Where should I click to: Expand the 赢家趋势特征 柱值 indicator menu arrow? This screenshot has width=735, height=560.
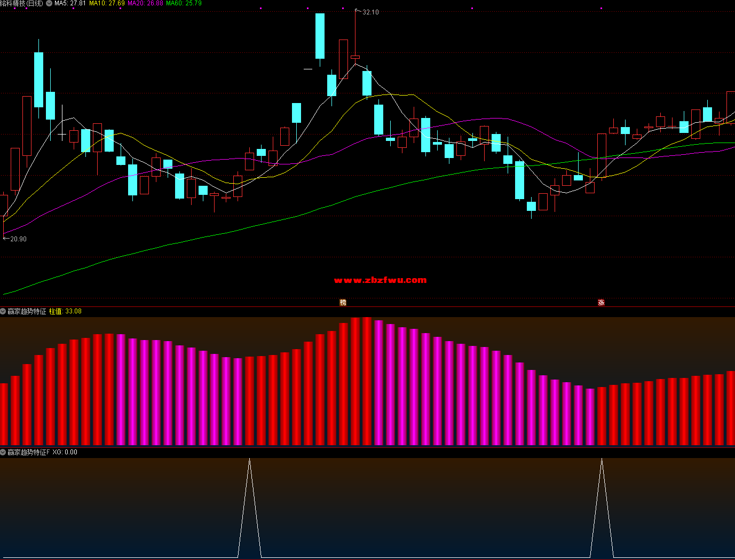point(3,311)
